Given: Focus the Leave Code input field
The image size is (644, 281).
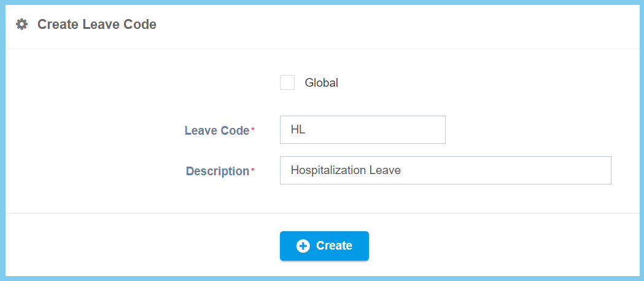Looking at the screenshot, I should [x=362, y=130].
